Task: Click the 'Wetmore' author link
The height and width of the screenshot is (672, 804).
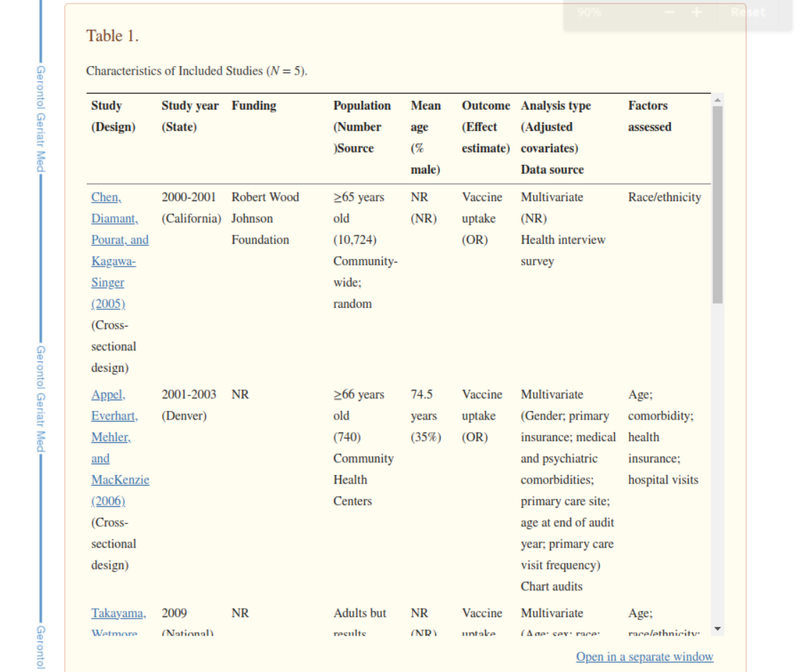Action: coord(115,631)
